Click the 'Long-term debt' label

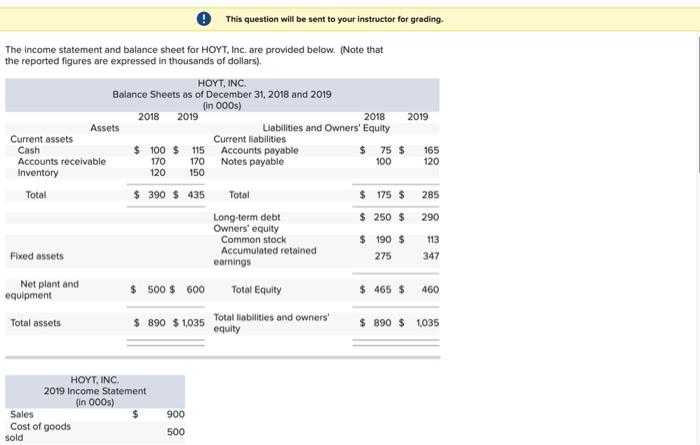(x=247, y=217)
